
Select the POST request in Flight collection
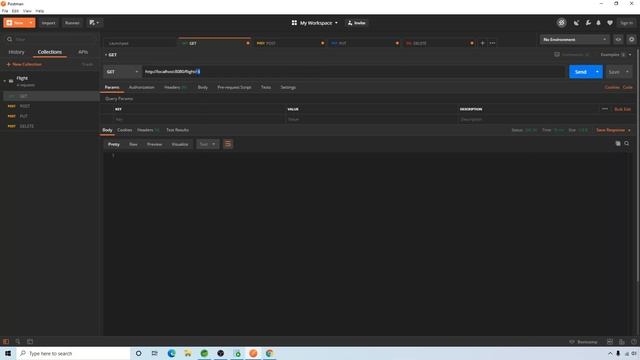pos(50,106)
